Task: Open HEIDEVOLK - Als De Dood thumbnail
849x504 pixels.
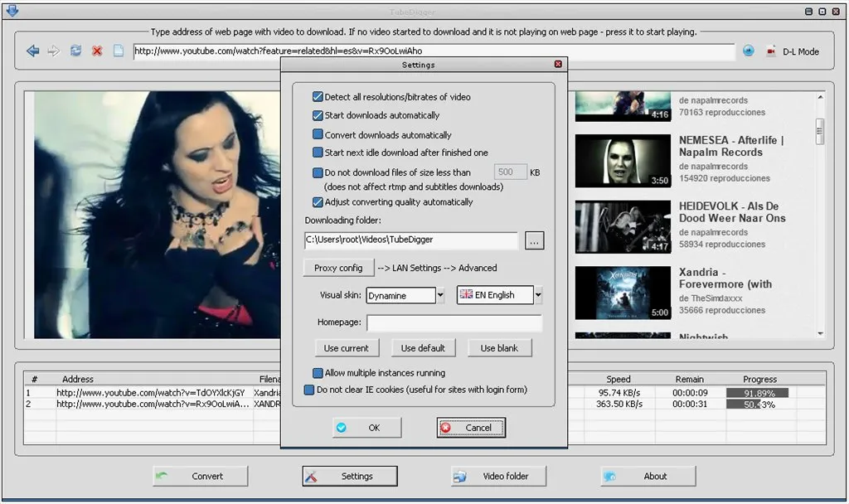Action: click(x=623, y=227)
